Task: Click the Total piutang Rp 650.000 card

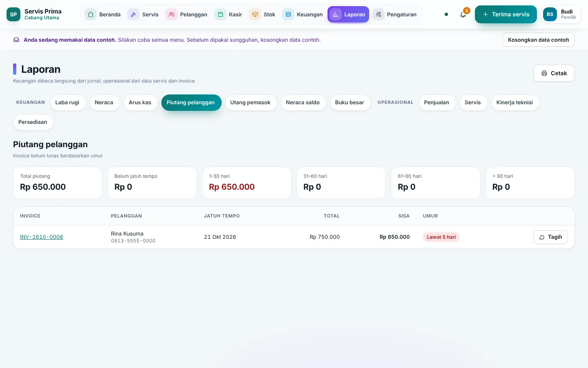Action: (58, 183)
